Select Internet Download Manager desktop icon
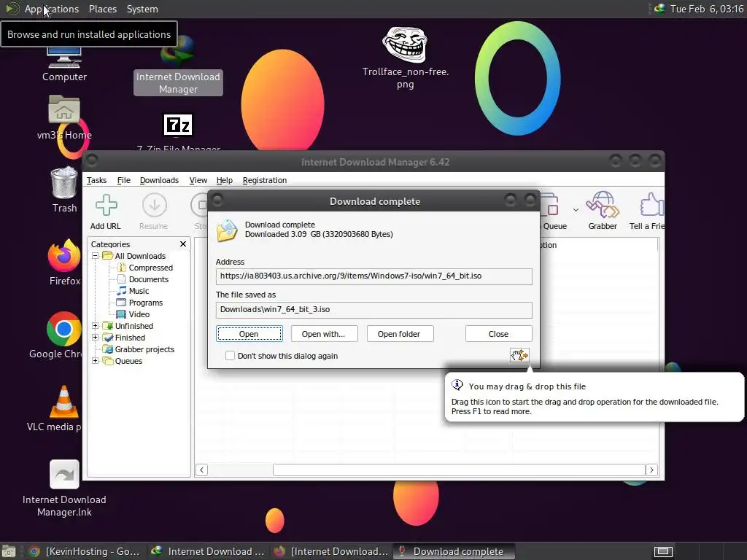The height and width of the screenshot is (560, 747). tap(178, 52)
